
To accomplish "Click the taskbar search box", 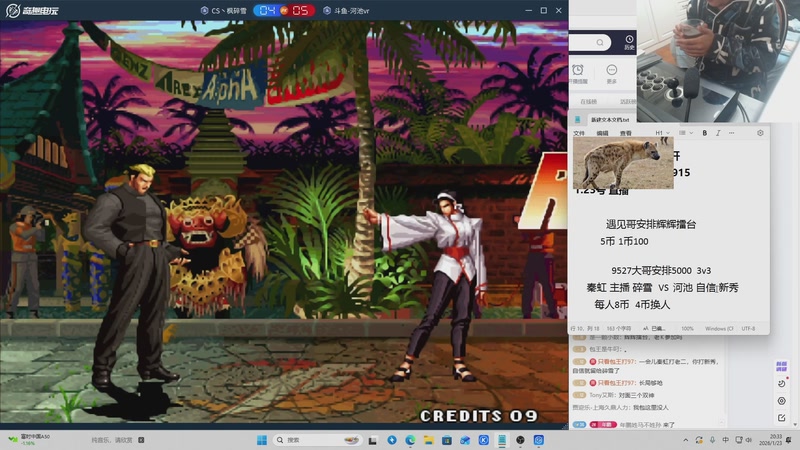I will pos(318,440).
